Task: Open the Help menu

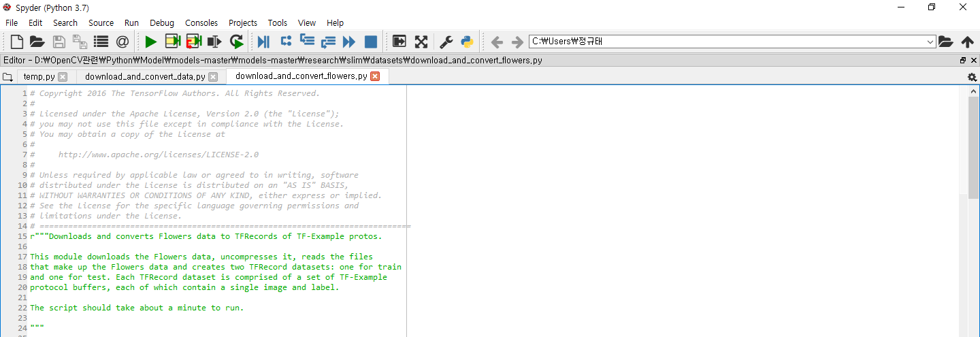Action: point(335,22)
